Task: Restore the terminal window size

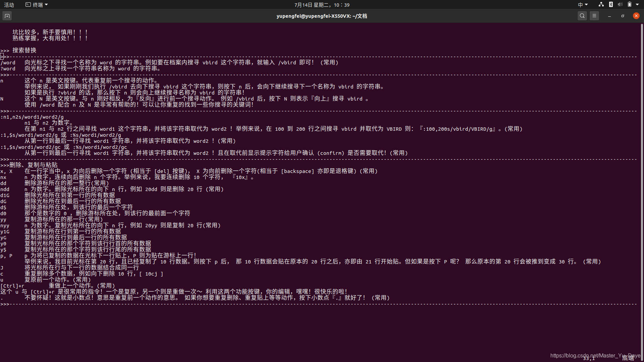Action: (x=623, y=16)
